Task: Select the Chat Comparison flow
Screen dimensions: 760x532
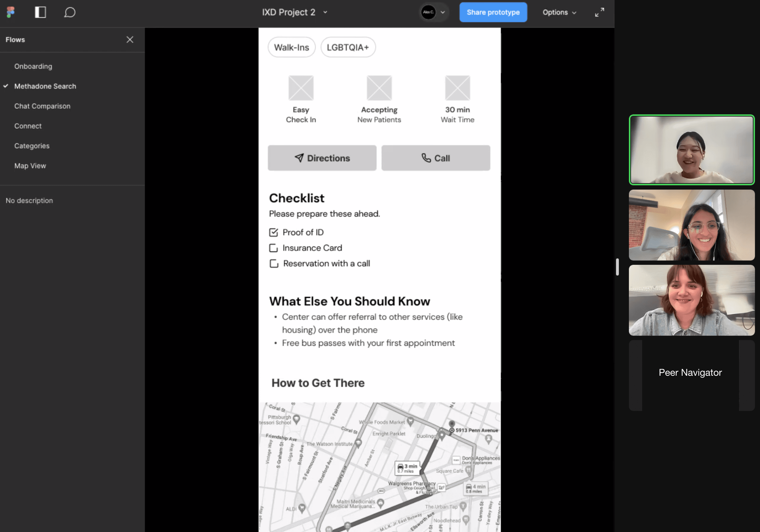Action: pos(42,106)
